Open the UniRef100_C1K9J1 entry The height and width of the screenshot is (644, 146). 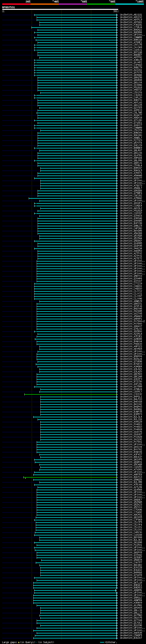[x=131, y=50]
